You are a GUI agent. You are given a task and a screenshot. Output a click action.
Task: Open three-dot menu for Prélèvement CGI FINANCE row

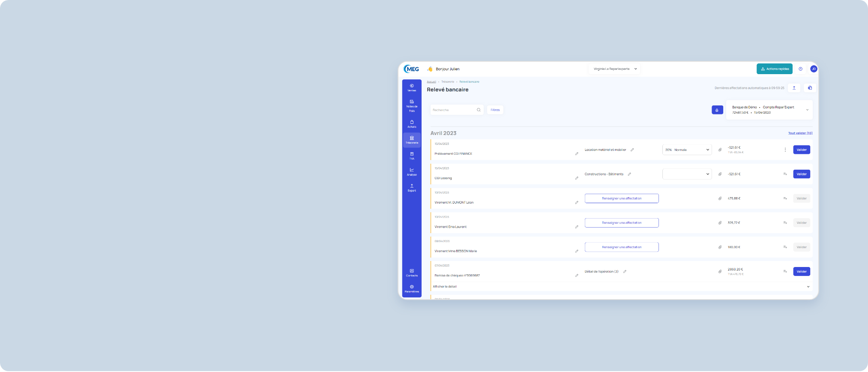785,150
